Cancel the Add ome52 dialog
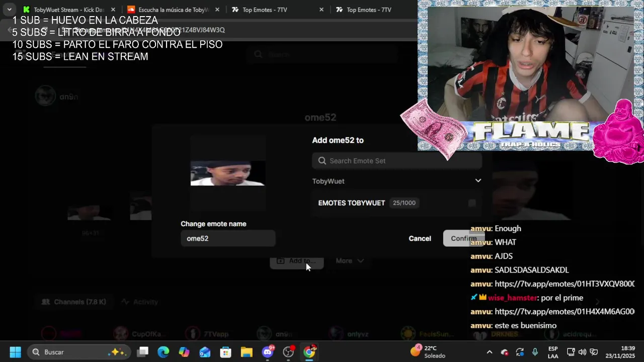644x362 pixels. click(420, 238)
